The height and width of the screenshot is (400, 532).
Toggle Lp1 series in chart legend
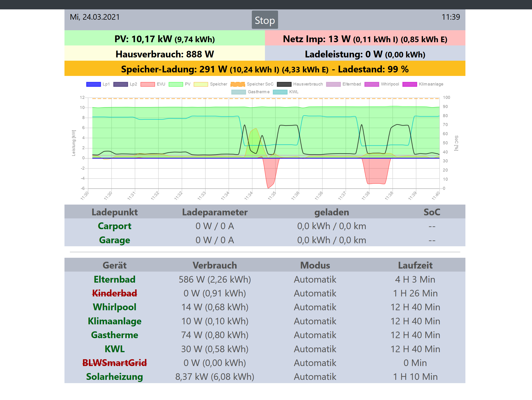coord(94,84)
